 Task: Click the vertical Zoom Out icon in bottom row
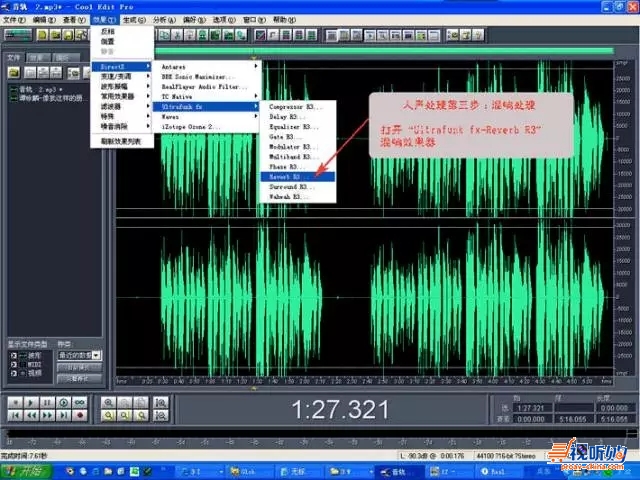click(x=161, y=416)
